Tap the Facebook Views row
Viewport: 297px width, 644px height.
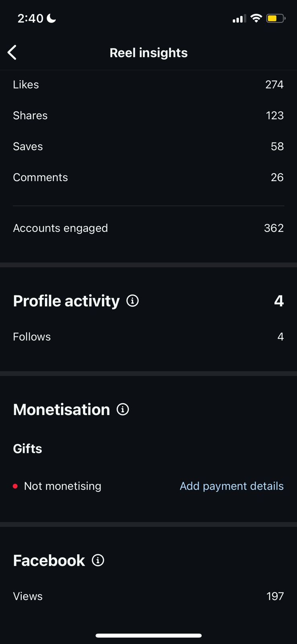pos(148,596)
